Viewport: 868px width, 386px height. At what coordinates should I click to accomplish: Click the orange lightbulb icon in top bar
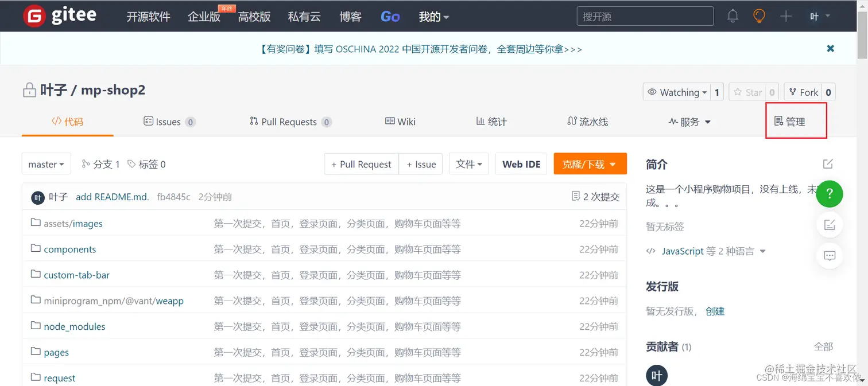point(759,16)
